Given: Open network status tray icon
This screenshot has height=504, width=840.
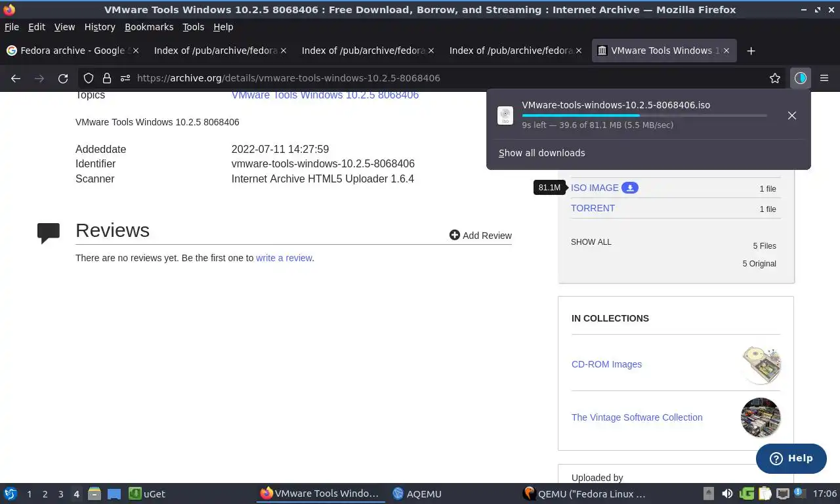Looking at the screenshot, I should tap(782, 493).
